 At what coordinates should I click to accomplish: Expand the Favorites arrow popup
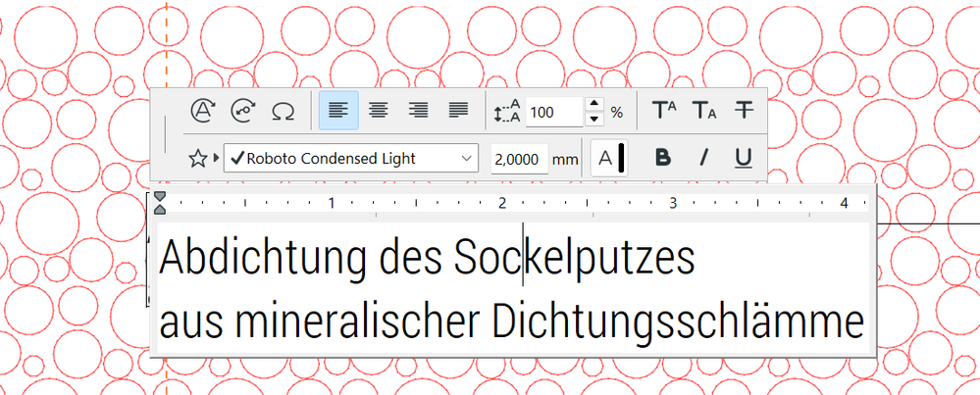click(216, 159)
